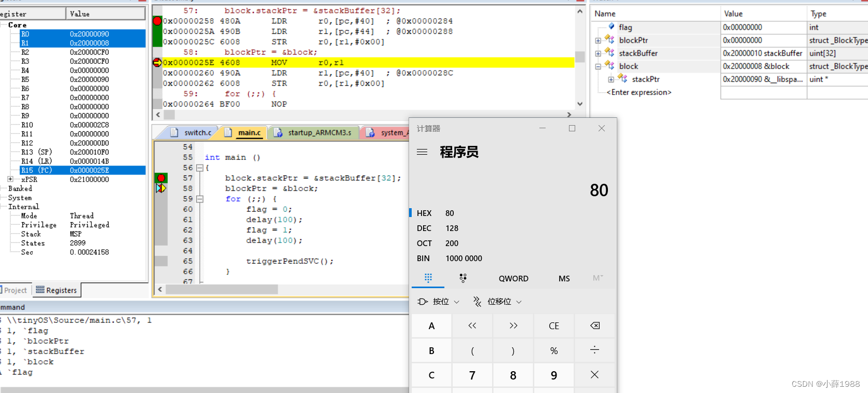Click the stackBuffer array icon in Watch
The image size is (868, 393).
tap(609, 52)
